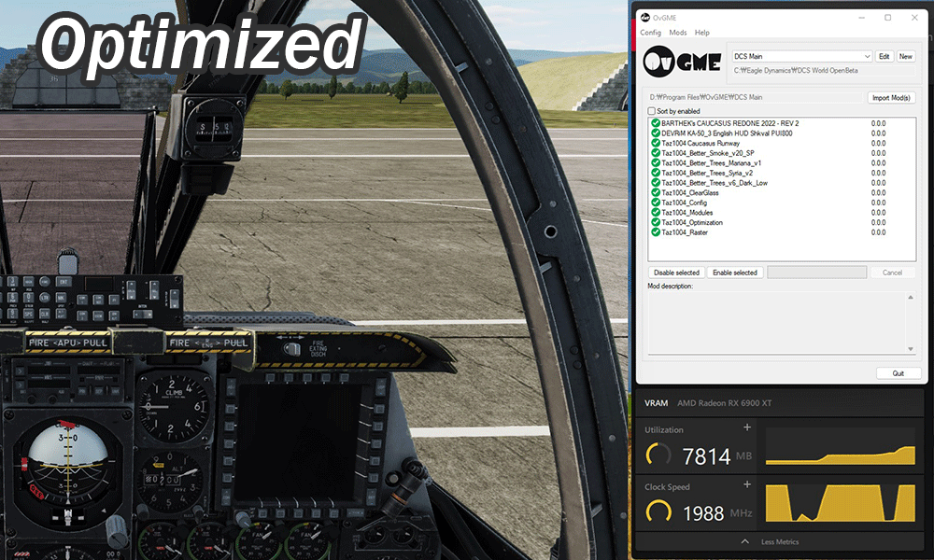This screenshot has width=934, height=560.
Task: Select the 'Taz1004_Modules' mod name
Action: (687, 213)
